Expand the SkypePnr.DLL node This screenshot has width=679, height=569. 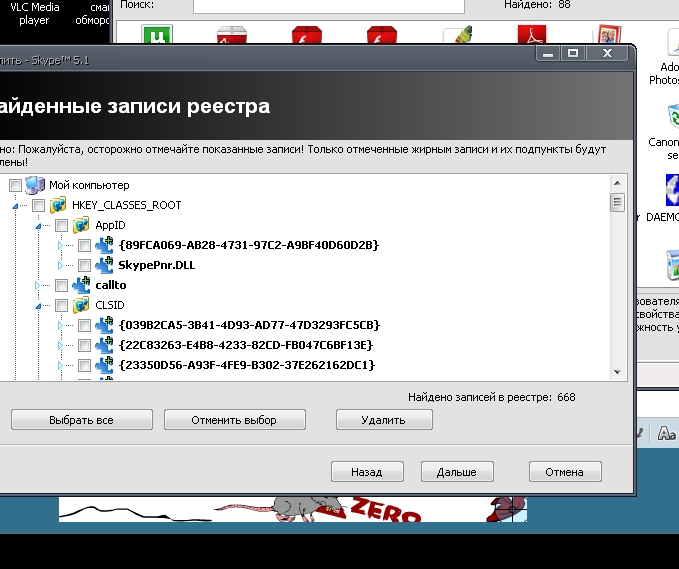pos(60,265)
